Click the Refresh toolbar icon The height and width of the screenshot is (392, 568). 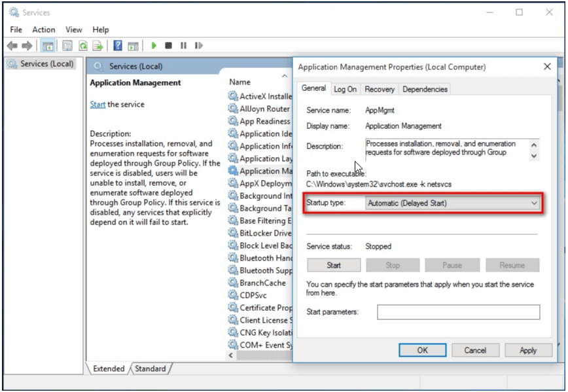tap(83, 46)
